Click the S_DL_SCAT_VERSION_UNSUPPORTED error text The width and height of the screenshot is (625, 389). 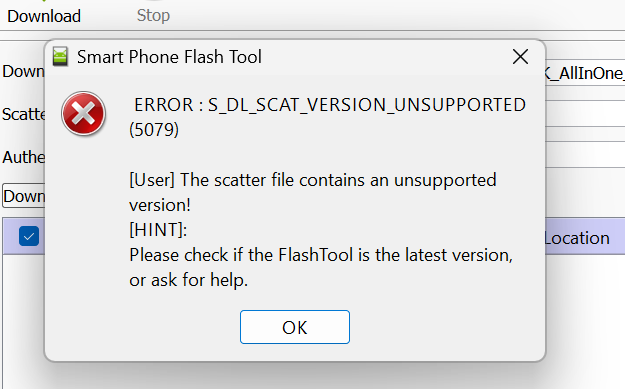(367, 105)
